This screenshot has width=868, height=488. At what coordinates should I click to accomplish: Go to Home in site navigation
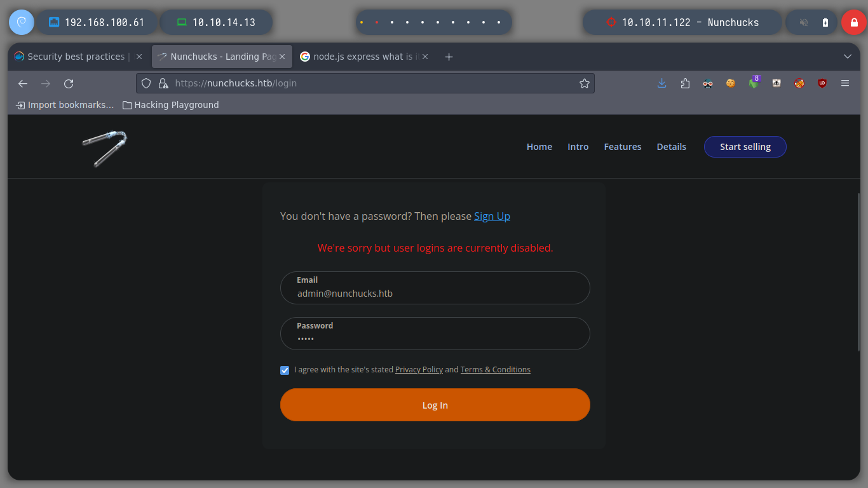click(x=539, y=147)
